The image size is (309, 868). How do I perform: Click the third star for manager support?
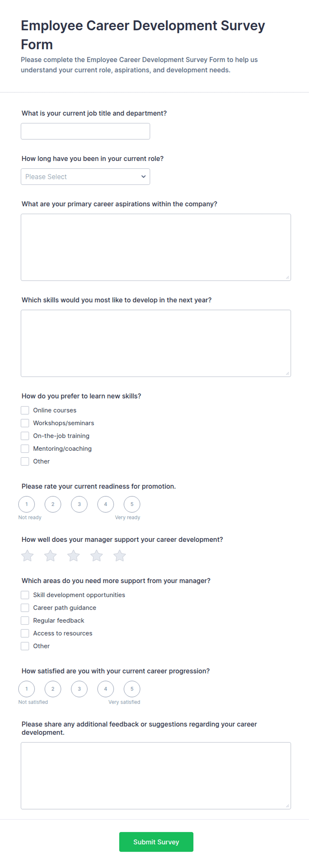[x=73, y=556]
